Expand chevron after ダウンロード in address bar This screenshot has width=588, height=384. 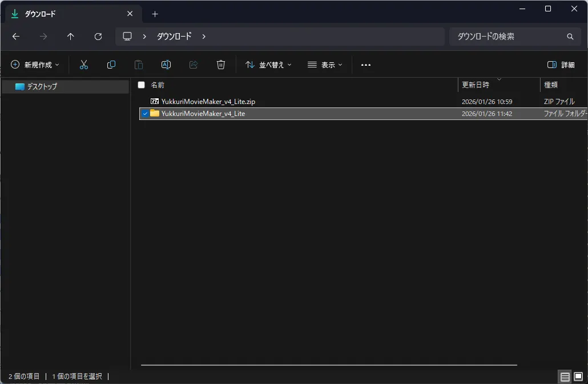click(204, 37)
